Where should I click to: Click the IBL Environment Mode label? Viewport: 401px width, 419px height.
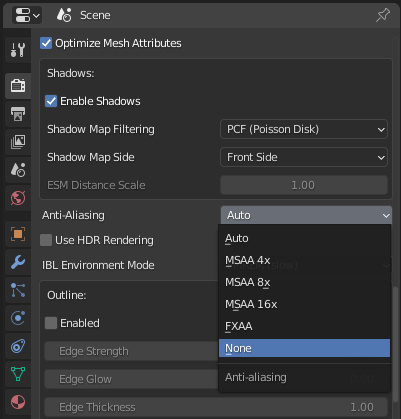pos(98,265)
